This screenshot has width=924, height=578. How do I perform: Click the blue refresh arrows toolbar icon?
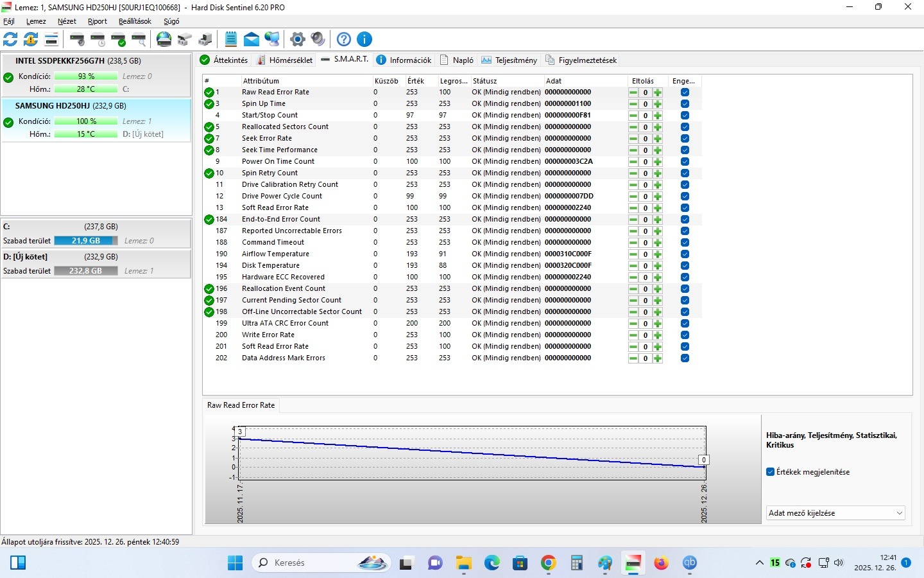click(x=10, y=39)
